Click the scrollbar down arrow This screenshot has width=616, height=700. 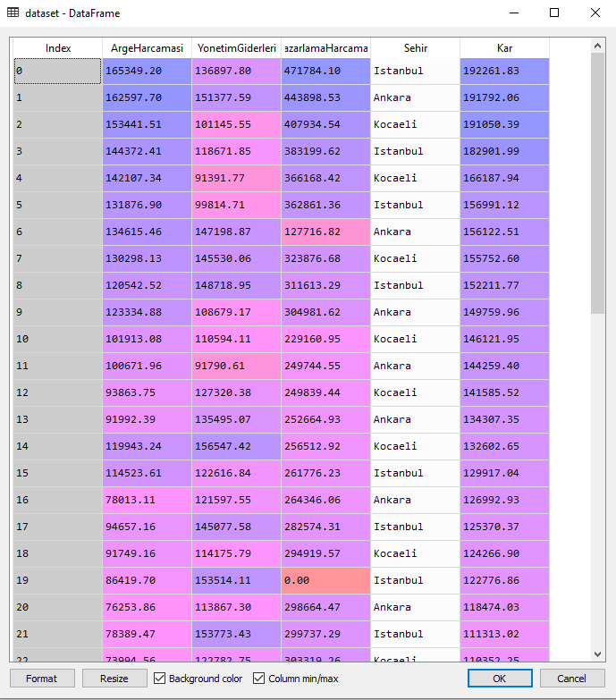pyautogui.click(x=597, y=654)
